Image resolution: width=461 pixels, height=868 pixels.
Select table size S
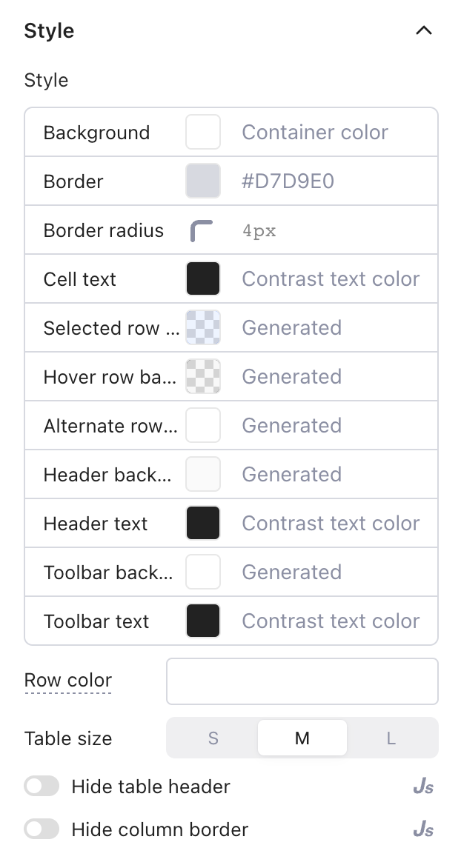213,738
